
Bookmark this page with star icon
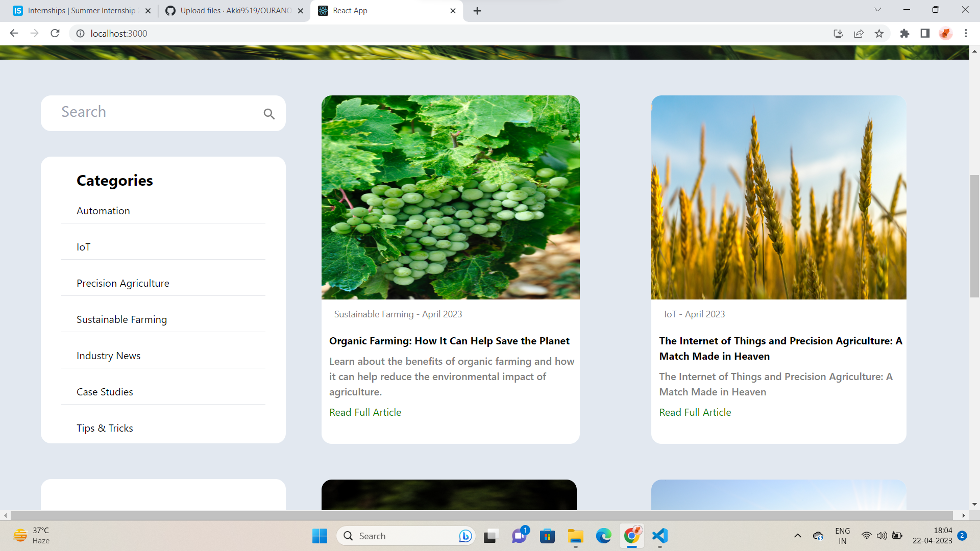tap(879, 34)
